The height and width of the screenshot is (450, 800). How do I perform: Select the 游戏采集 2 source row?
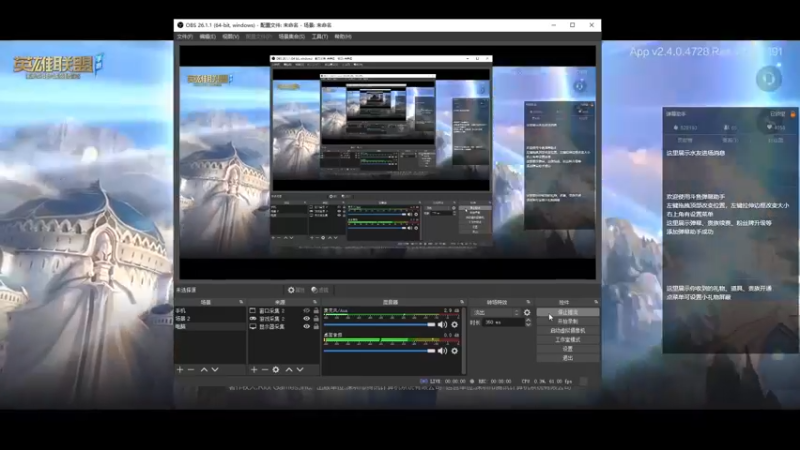point(284,318)
